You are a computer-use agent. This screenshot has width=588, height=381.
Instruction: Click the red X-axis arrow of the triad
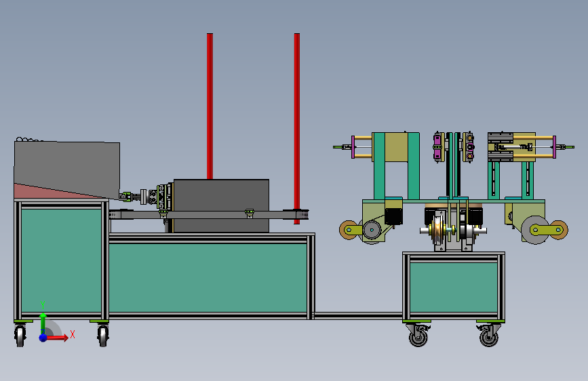(x=58, y=338)
